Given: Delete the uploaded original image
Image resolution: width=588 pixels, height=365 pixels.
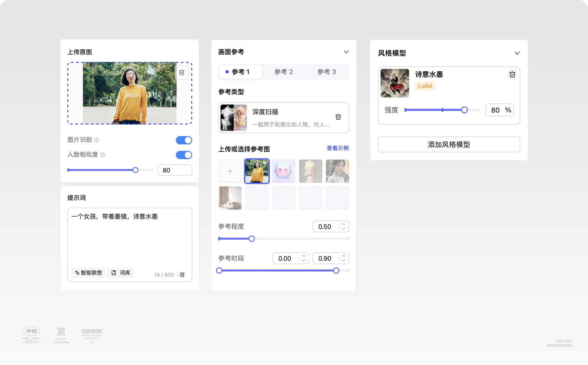Looking at the screenshot, I should click(x=182, y=73).
